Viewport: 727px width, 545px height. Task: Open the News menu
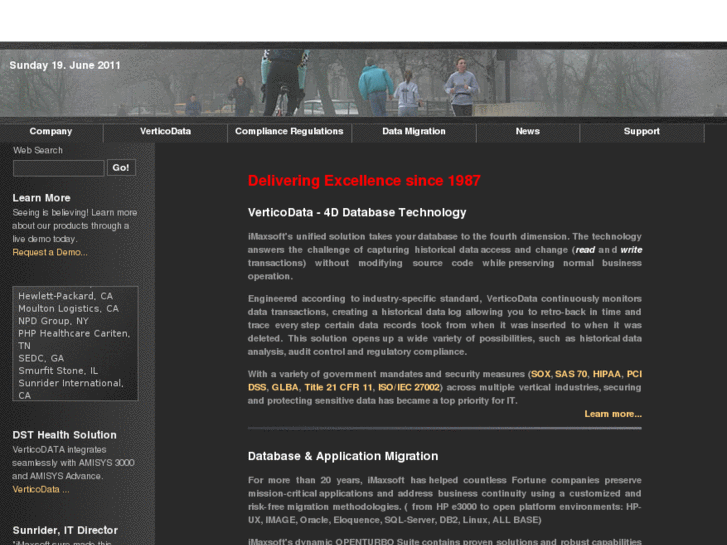(x=528, y=131)
